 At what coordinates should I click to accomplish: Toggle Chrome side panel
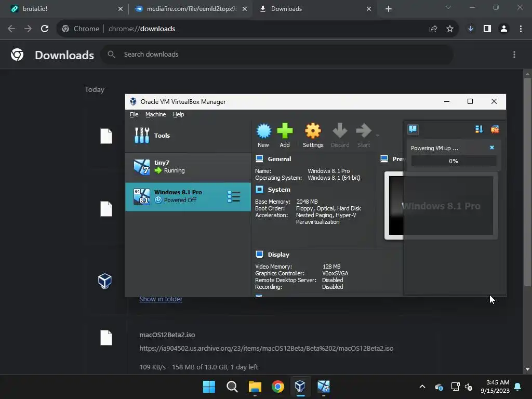coord(487,29)
